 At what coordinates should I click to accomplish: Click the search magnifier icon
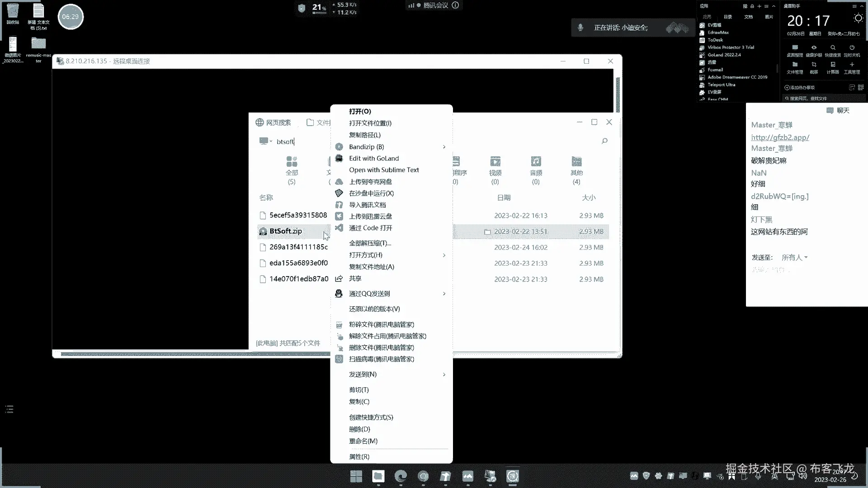point(604,141)
